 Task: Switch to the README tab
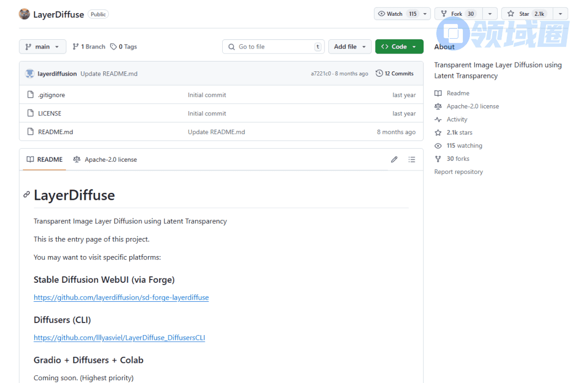45,160
